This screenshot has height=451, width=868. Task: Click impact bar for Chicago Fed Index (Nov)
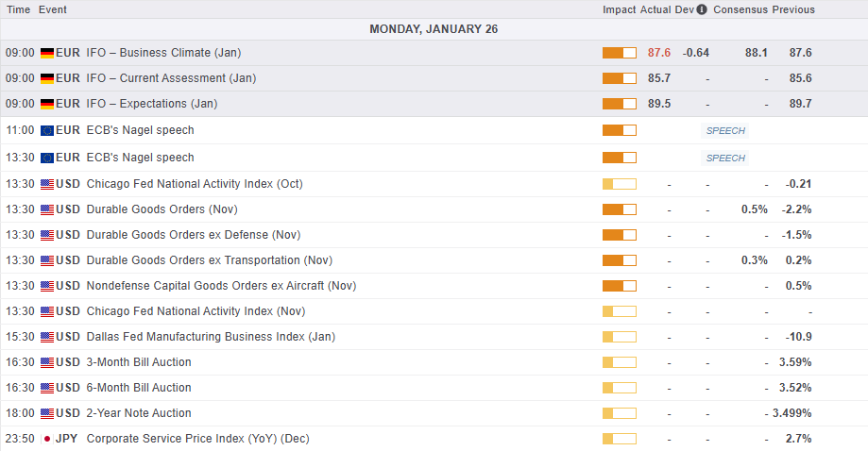(619, 311)
